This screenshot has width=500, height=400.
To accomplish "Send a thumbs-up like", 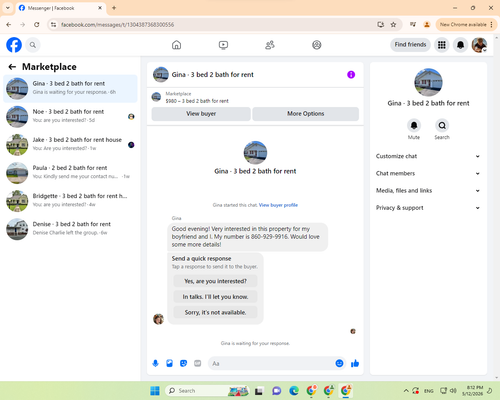I will (355, 363).
